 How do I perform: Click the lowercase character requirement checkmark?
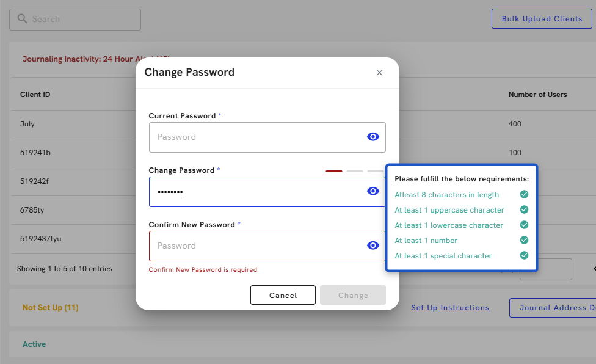coord(524,225)
